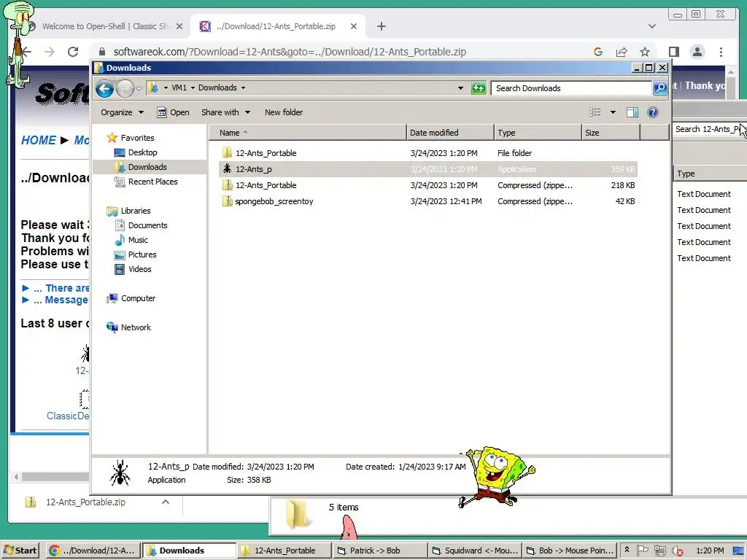Open the Downloads breadcrumb dropdown arrow
The width and height of the screenshot is (747, 560).
click(243, 87)
